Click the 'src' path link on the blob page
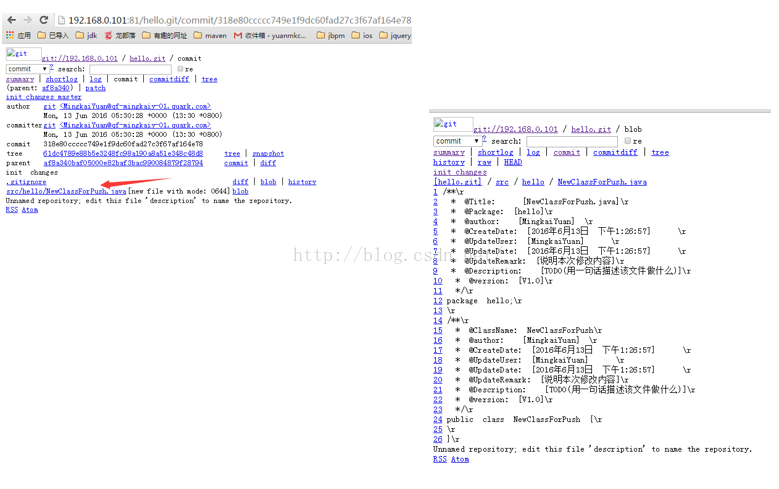This screenshot has width=779, height=489. (x=502, y=182)
